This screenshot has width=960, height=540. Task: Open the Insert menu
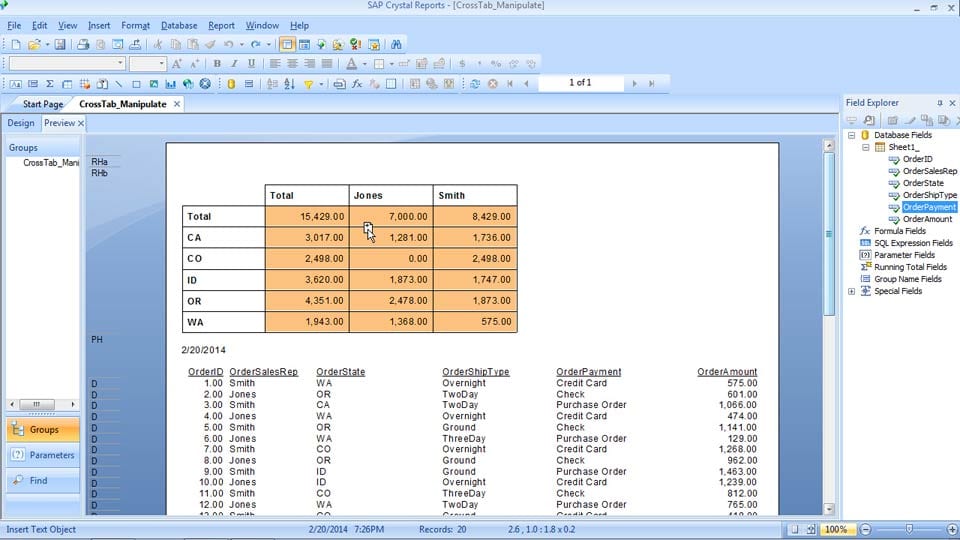click(x=99, y=26)
